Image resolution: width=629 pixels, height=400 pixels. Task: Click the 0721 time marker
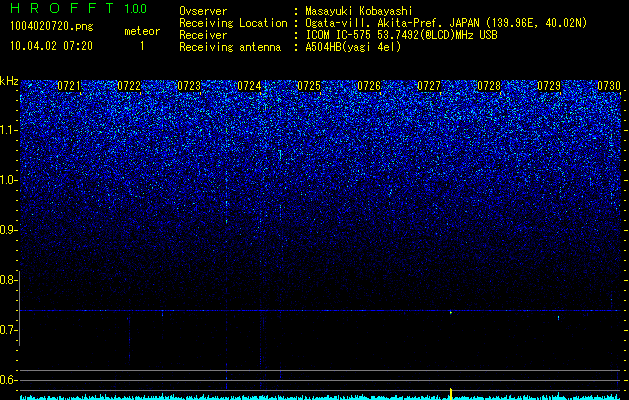point(69,86)
